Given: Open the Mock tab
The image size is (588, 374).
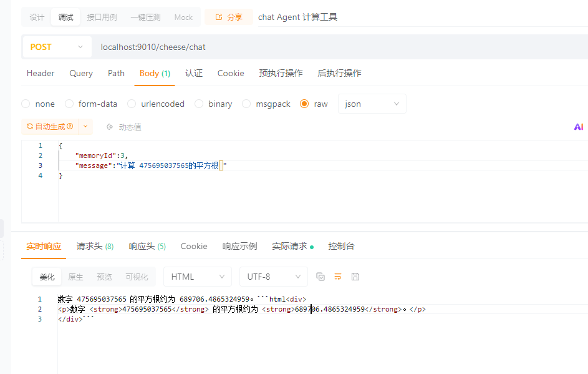Looking at the screenshot, I should point(183,17).
